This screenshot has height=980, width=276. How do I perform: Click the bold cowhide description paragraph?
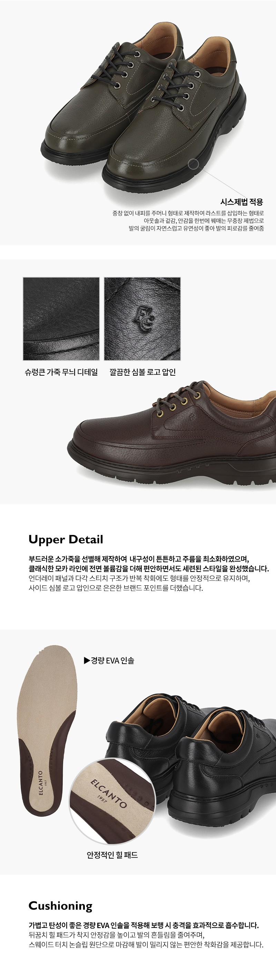coord(149,564)
